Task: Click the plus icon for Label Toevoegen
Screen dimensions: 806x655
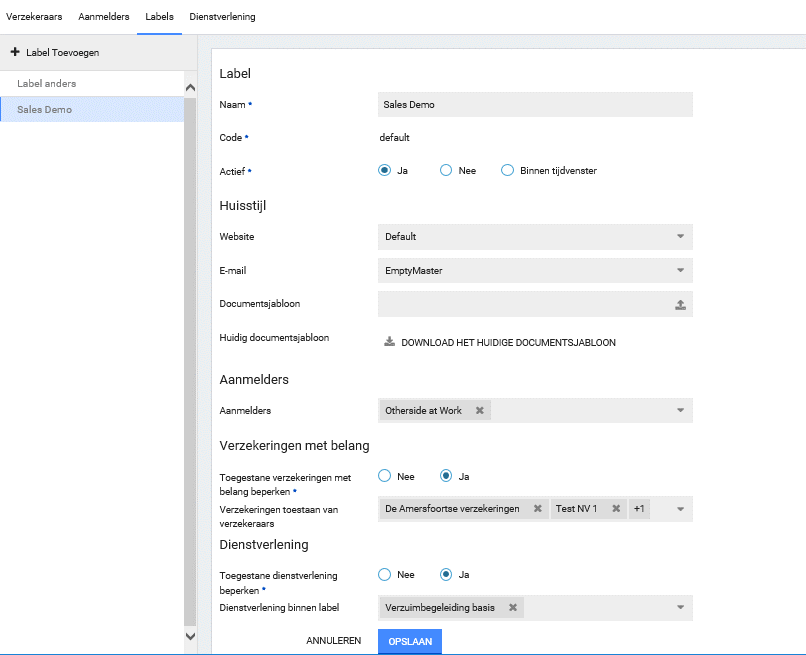Action: click(15, 52)
